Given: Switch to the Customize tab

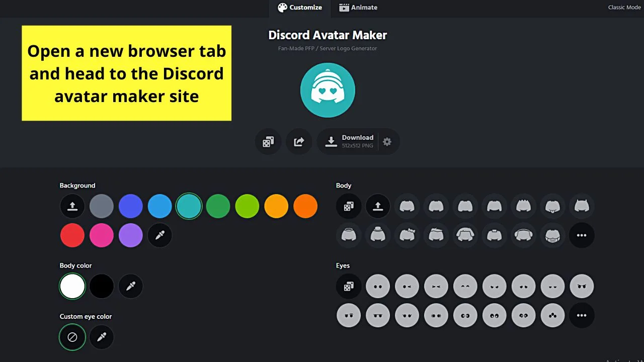Looking at the screenshot, I should (x=300, y=8).
